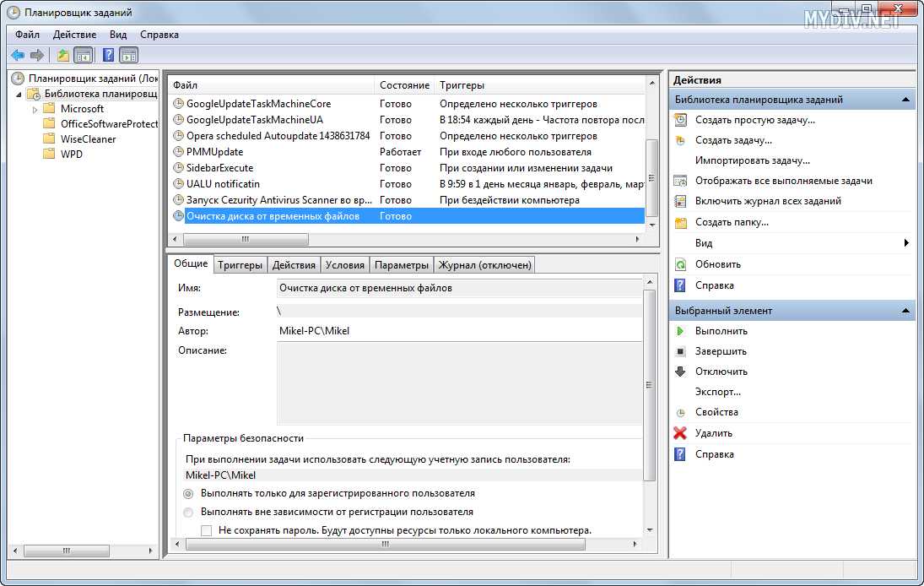Select 'Выполнять вне зависимости от регистрации' radio button
This screenshot has height=586, width=924.
coord(188,513)
